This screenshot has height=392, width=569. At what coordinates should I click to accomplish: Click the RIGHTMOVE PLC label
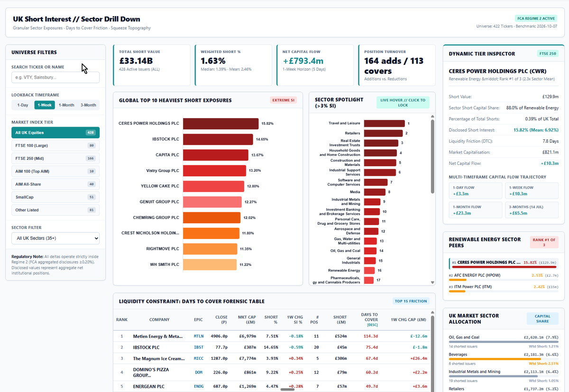[x=163, y=249]
